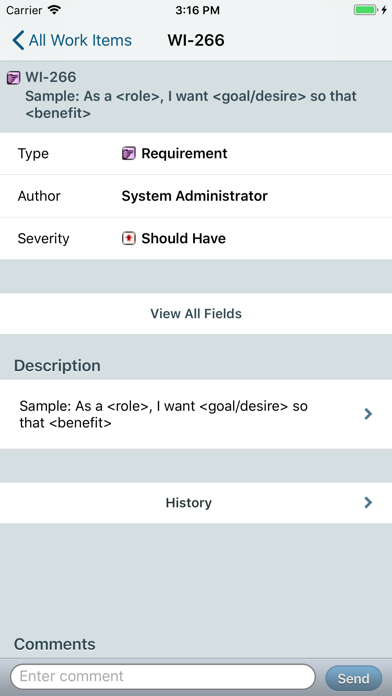Tap the 3:16 PM status bar clock
Image resolution: width=392 pixels, height=696 pixels.
tap(197, 10)
